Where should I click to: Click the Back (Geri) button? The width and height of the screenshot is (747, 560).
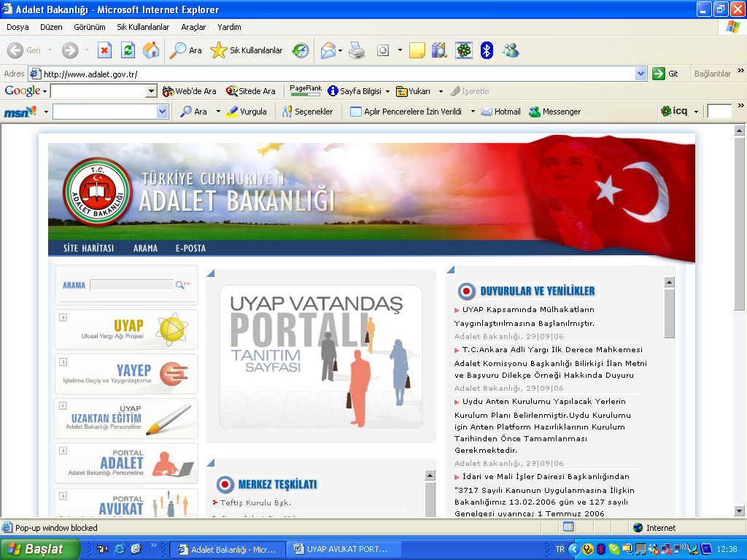click(x=24, y=50)
